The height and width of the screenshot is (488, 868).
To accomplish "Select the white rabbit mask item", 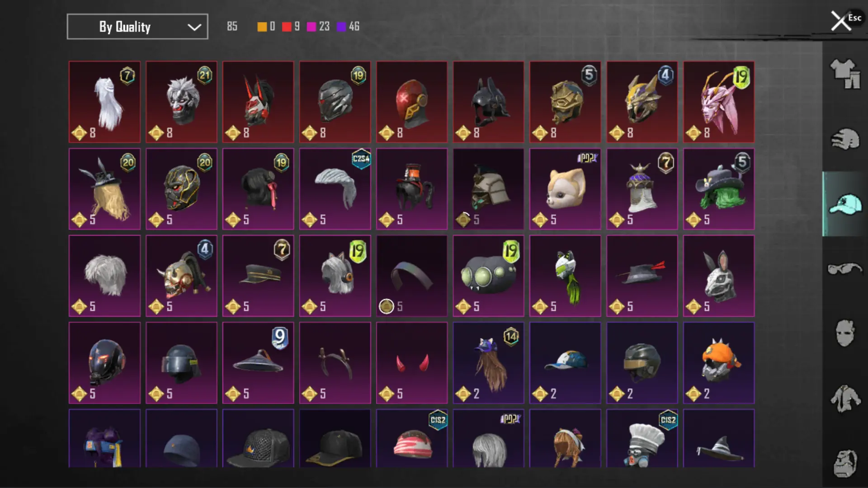I will (x=719, y=276).
